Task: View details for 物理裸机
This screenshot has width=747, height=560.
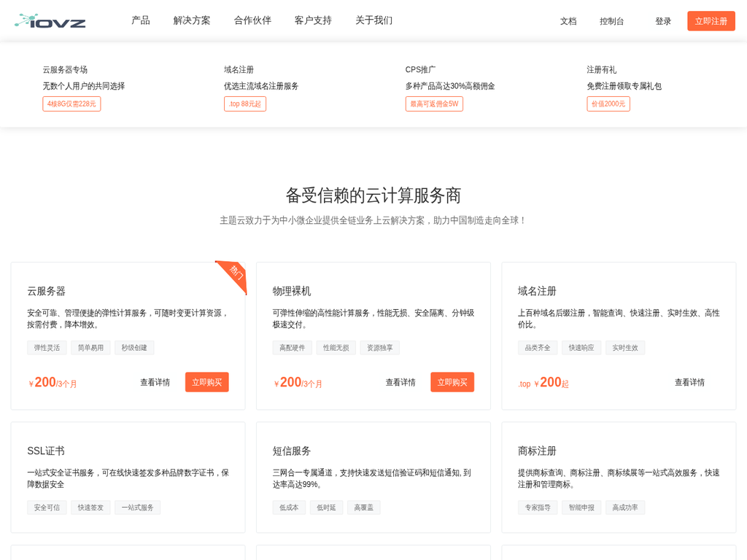Action: pos(400,382)
